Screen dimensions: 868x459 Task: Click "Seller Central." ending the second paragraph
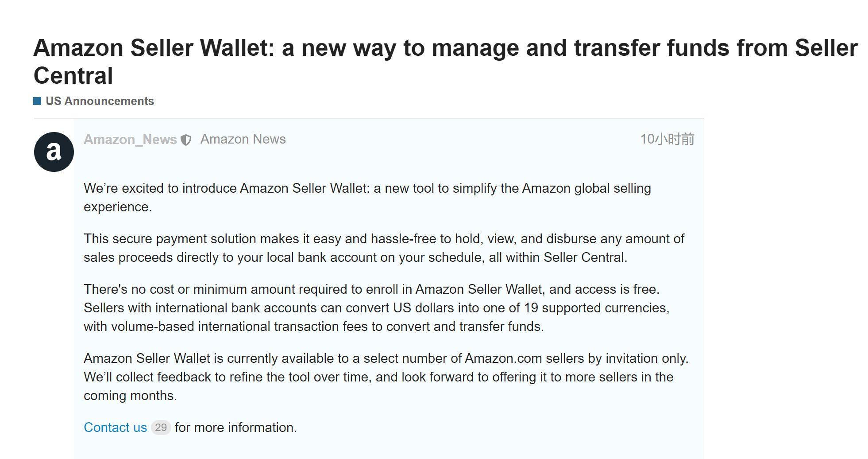[585, 257]
